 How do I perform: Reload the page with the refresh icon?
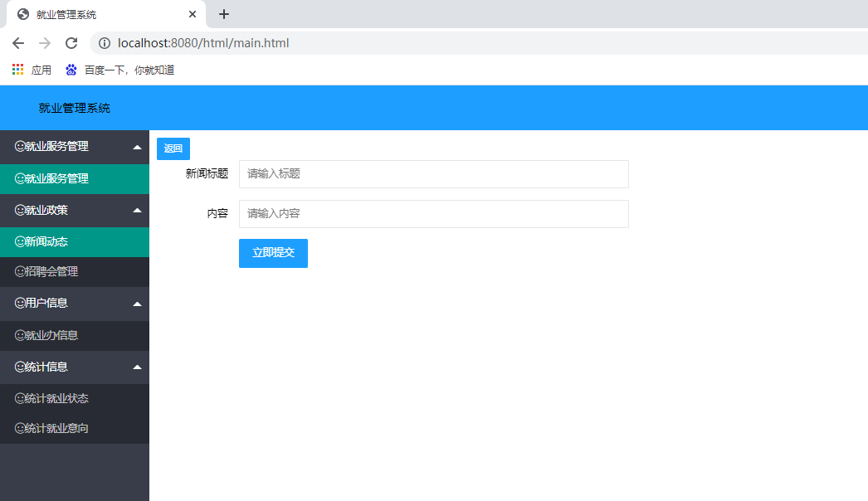pos(71,42)
